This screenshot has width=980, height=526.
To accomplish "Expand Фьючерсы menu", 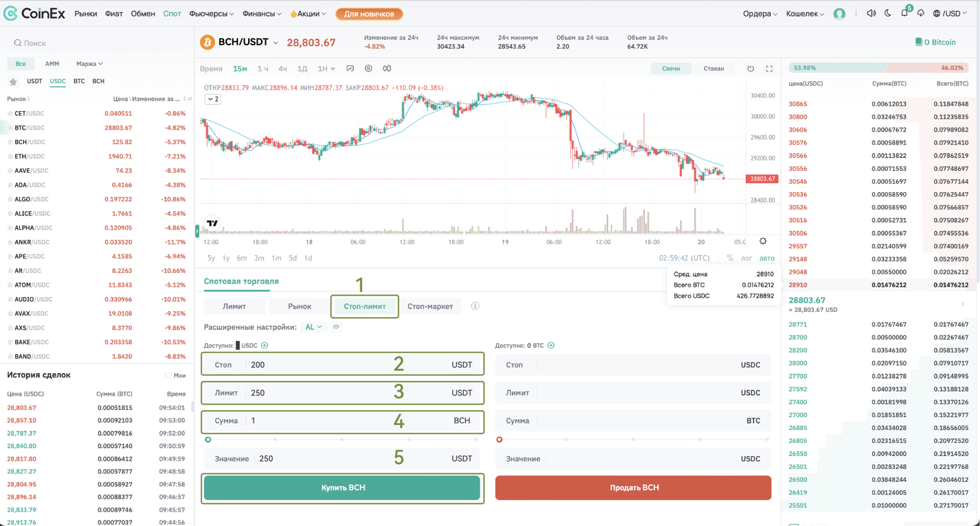I will click(212, 14).
